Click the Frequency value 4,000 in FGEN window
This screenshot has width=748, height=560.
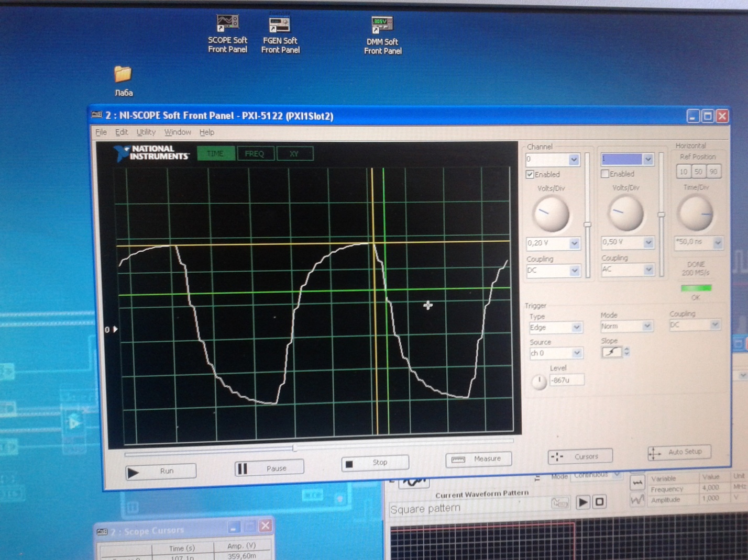710,487
